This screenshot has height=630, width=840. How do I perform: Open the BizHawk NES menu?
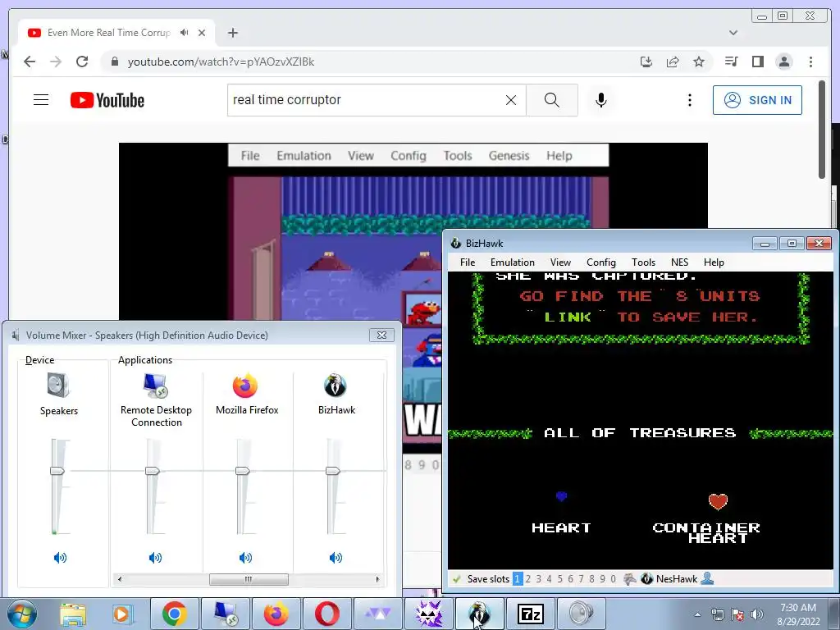click(x=679, y=262)
